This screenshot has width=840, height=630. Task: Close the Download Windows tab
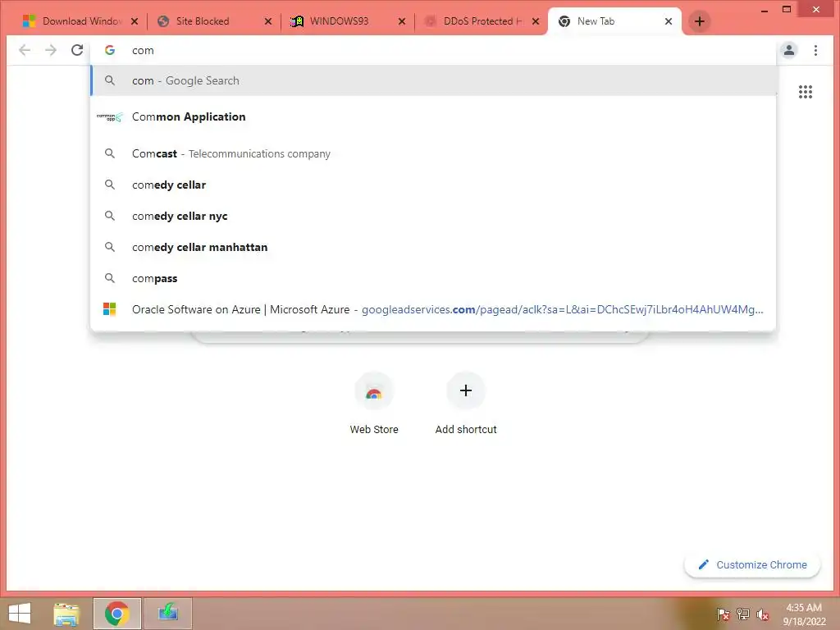point(135,21)
